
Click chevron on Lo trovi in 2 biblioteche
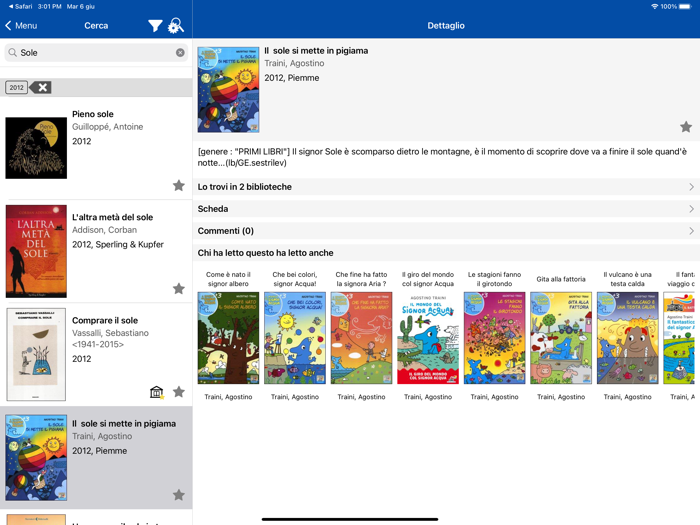pos(692,187)
